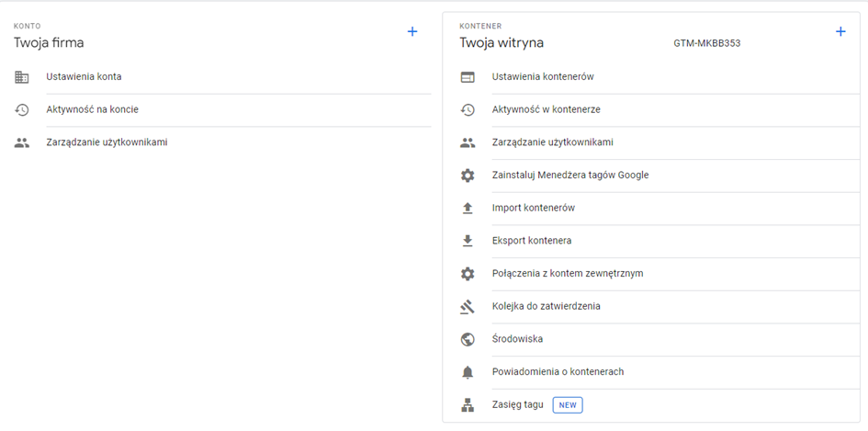The width and height of the screenshot is (868, 431).
Task: Click the Twoja witryna container title
Action: 502,42
